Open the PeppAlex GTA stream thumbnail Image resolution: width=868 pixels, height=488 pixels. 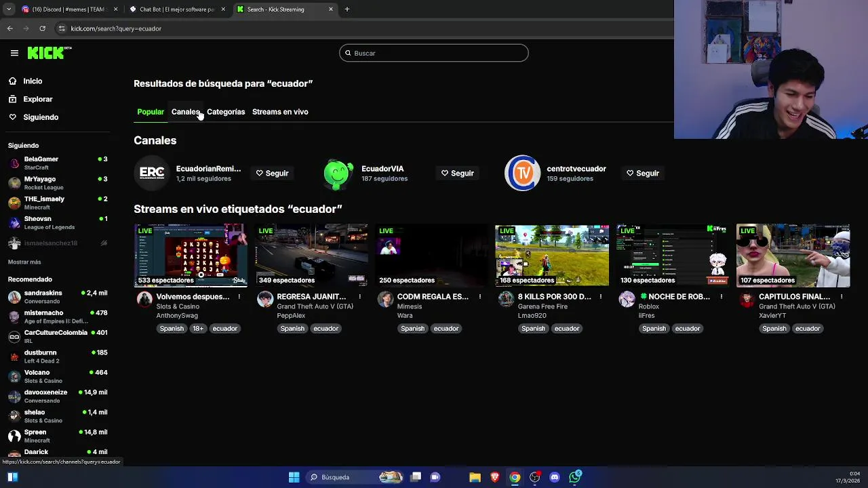click(311, 256)
